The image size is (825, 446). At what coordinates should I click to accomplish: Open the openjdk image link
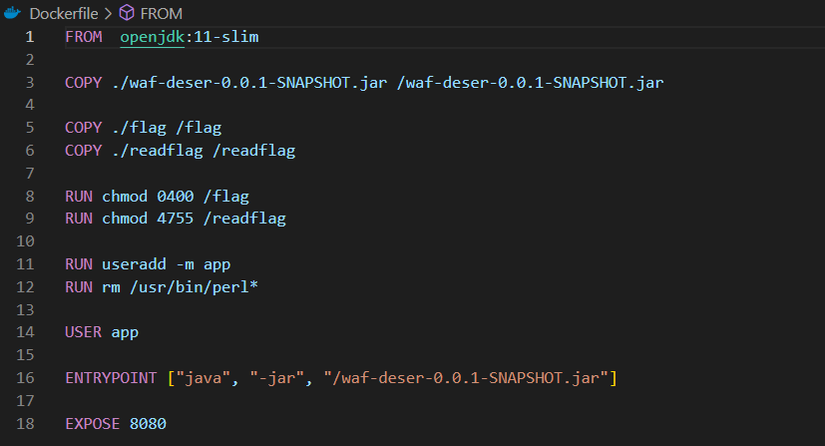152,37
